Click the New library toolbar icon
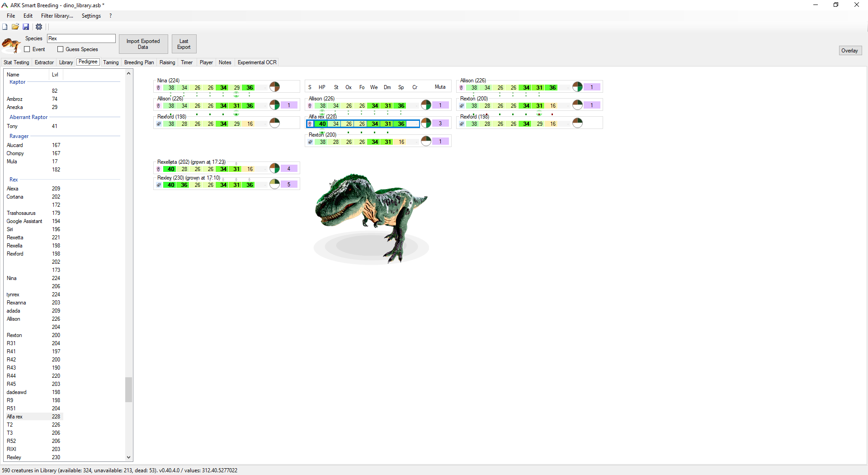 pos(5,27)
